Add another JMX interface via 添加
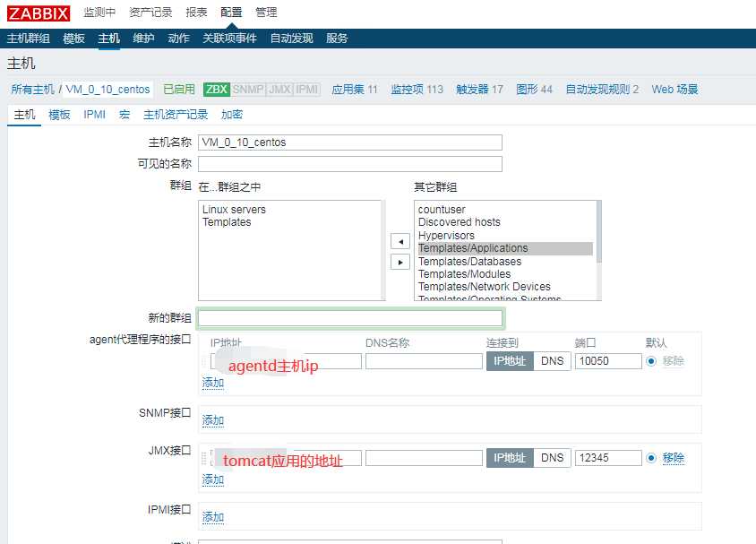The height and width of the screenshot is (544, 756). click(212, 479)
